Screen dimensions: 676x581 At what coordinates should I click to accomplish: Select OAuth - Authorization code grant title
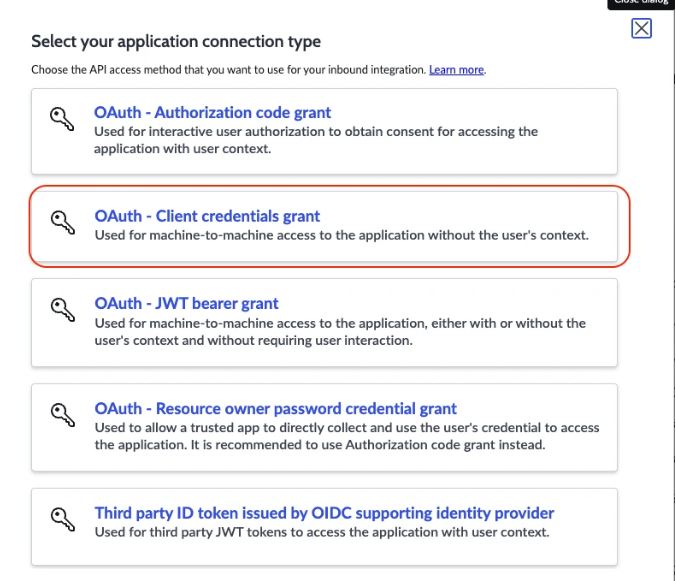point(212,113)
